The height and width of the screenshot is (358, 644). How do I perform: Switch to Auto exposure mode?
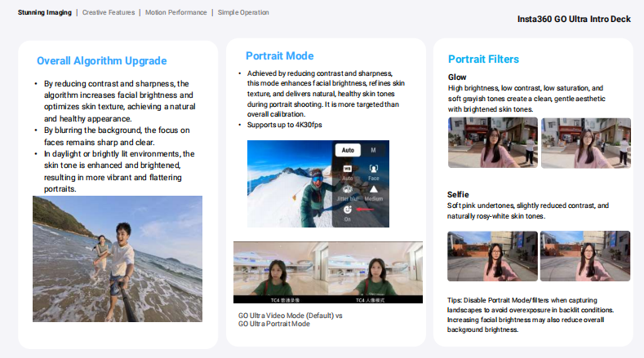tap(347, 150)
